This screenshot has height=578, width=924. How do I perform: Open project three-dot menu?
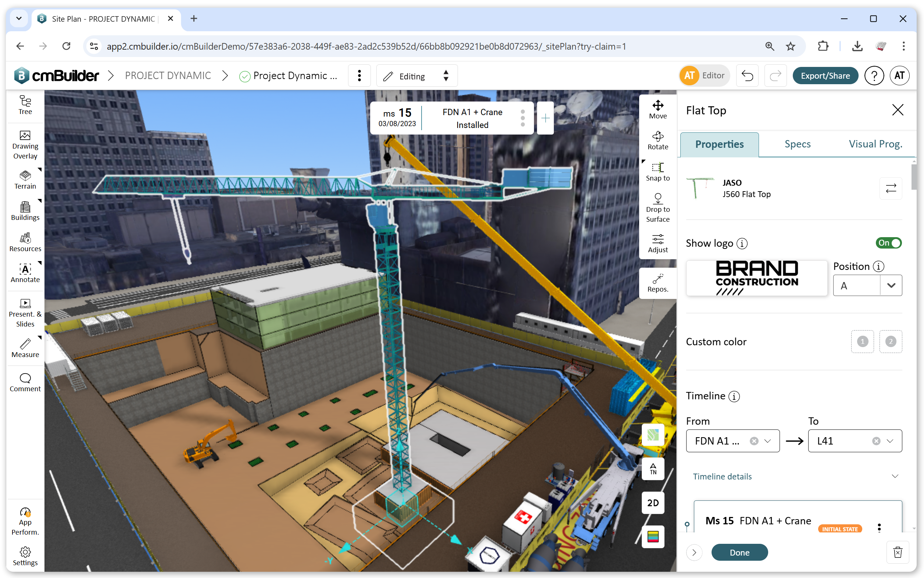coord(359,76)
